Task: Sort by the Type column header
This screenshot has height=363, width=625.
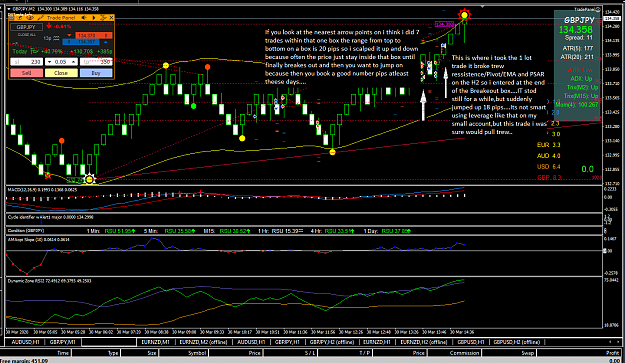Action: pyautogui.click(x=96, y=353)
